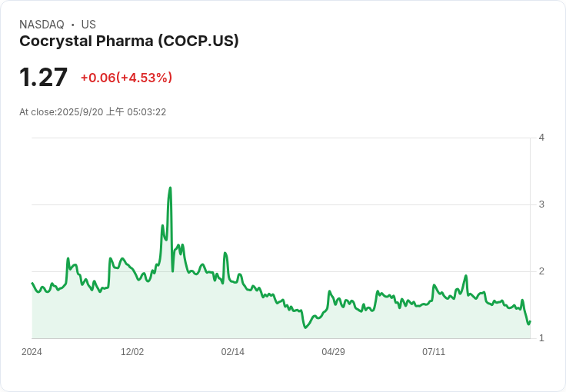
Task: Click the NASDAQ exchange label
Action: [x=42, y=25]
